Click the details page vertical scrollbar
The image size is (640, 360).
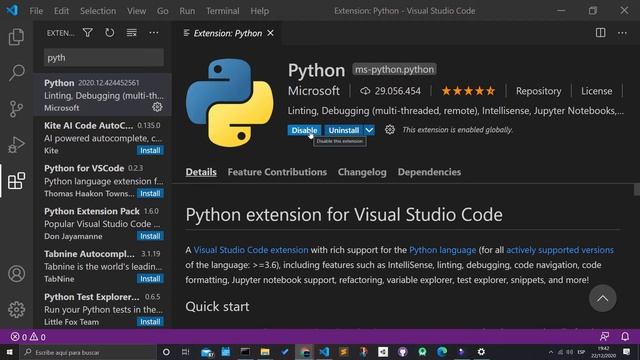637,189
